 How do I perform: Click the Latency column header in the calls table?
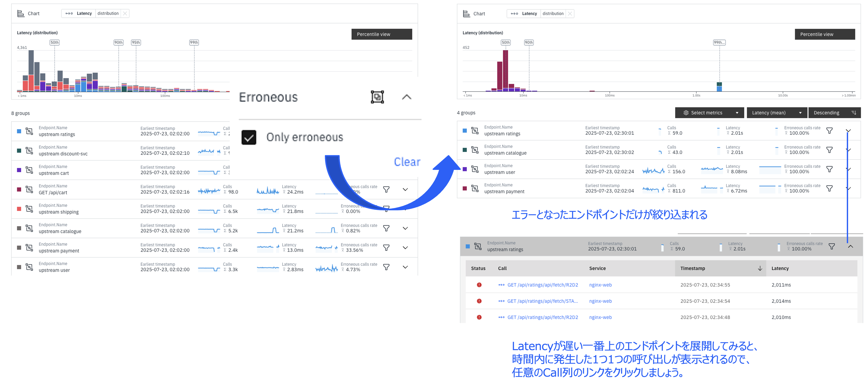click(x=780, y=268)
